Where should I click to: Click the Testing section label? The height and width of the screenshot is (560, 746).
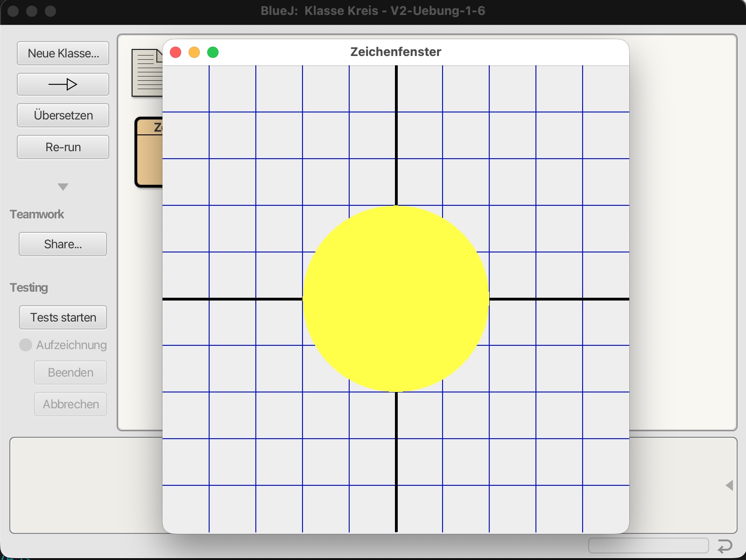point(29,287)
